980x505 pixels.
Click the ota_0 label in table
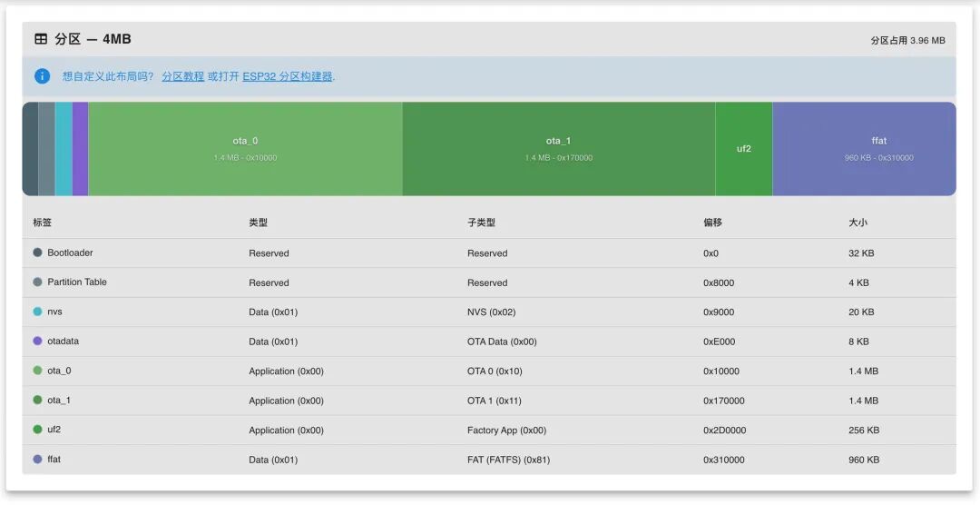[59, 371]
